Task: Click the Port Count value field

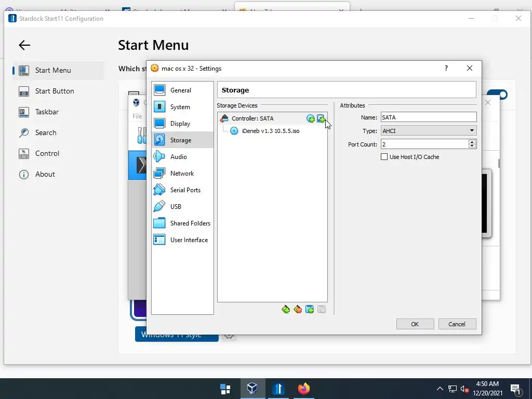Action: (424, 144)
